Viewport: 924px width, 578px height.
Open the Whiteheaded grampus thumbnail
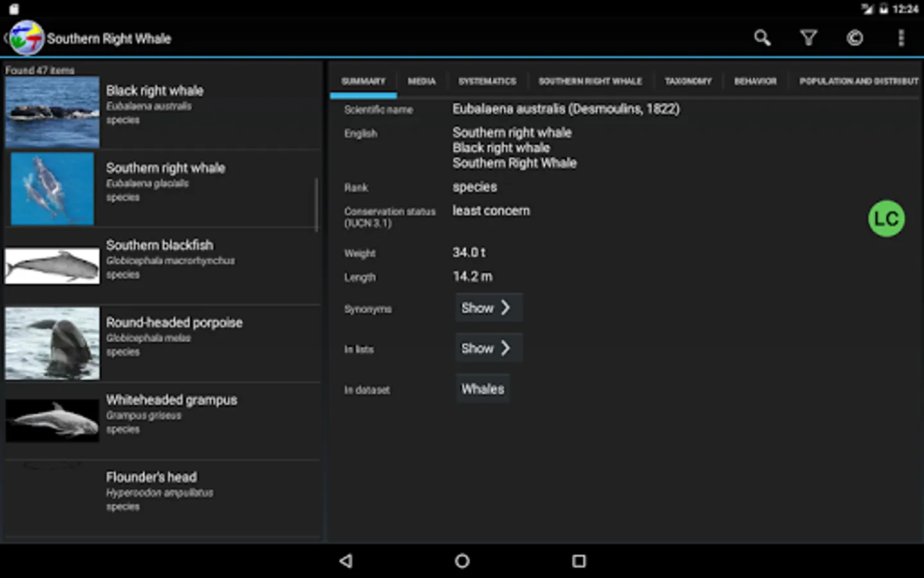(53, 421)
